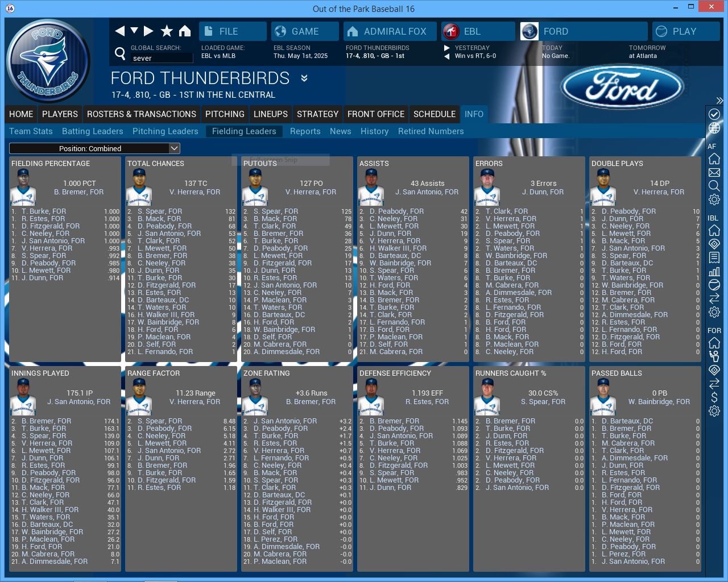Click the global search magnifier icon
Viewport: 728px width, 582px height.
tap(120, 53)
